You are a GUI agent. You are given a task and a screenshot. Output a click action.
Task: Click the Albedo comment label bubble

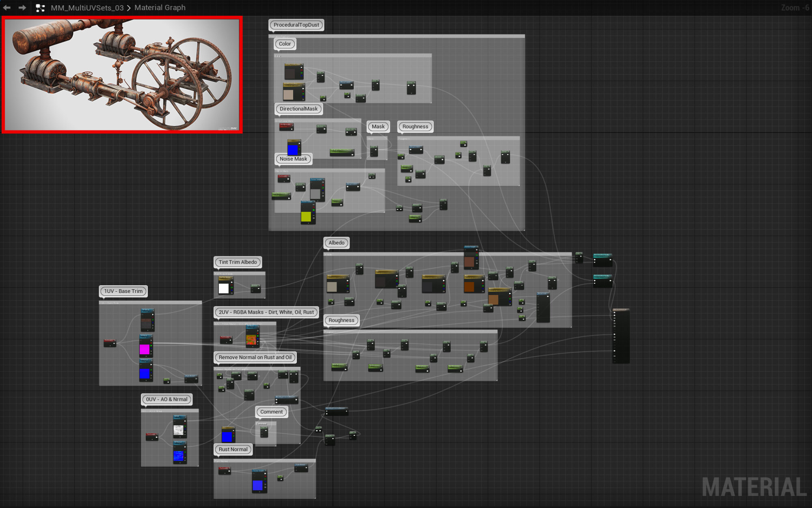click(x=336, y=243)
